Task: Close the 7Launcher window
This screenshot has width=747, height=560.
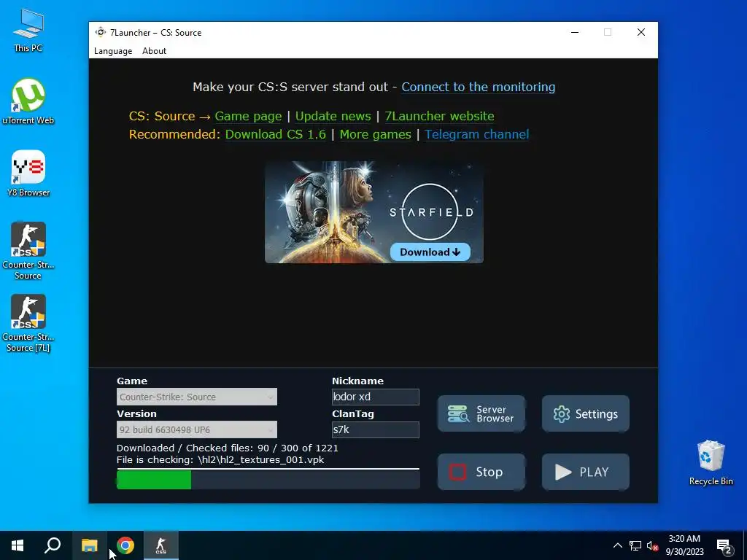Action: pos(641,32)
